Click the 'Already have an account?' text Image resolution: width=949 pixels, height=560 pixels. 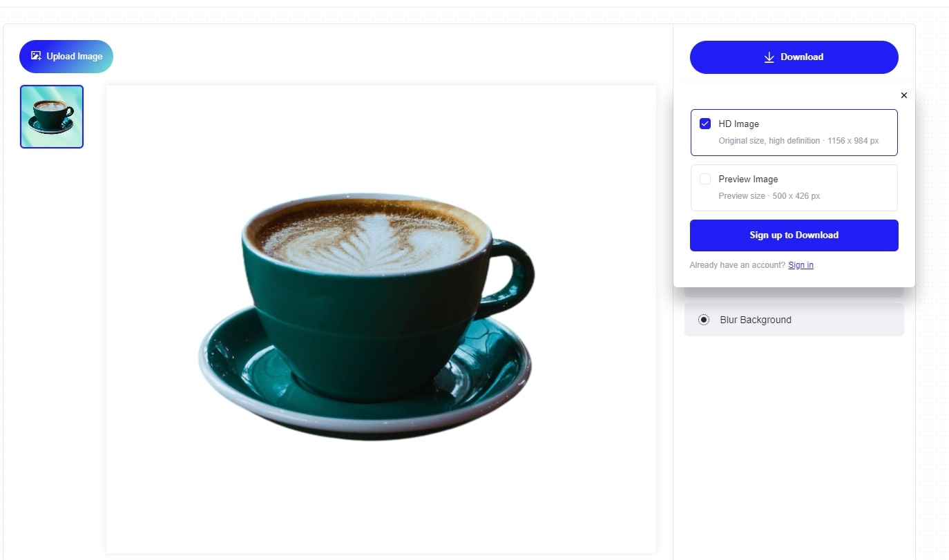(x=738, y=265)
